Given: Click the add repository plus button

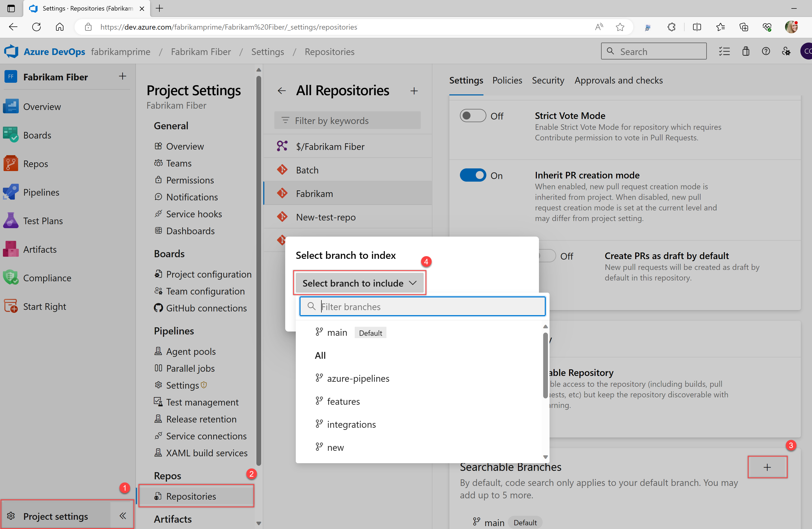Looking at the screenshot, I should (x=414, y=90).
